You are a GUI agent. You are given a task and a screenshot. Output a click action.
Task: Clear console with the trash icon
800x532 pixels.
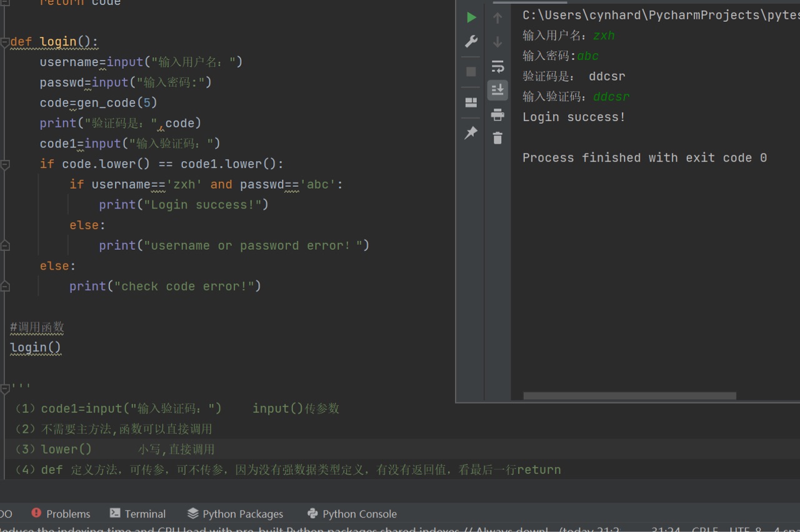click(497, 138)
